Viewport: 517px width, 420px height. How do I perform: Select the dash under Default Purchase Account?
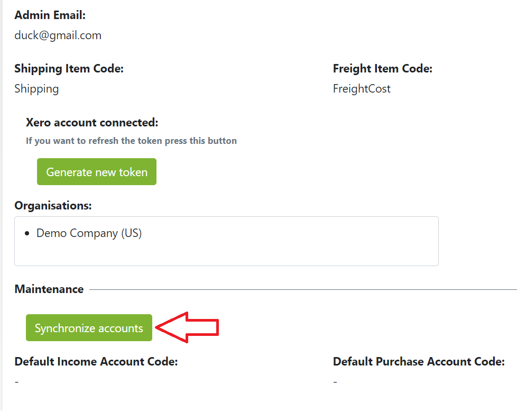point(335,382)
